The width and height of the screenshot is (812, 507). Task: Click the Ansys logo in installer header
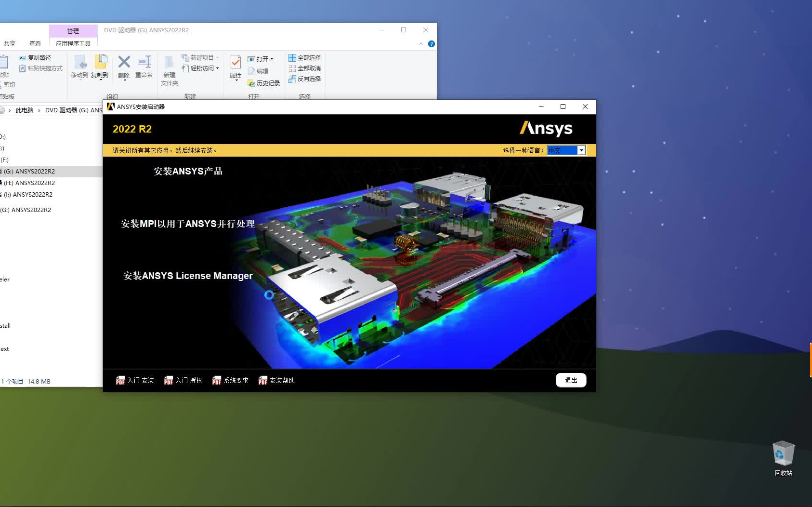point(546,129)
